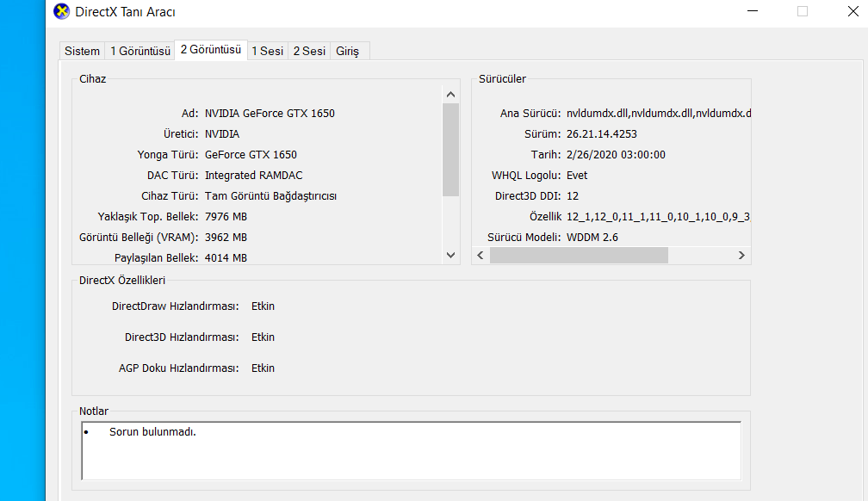Image resolution: width=868 pixels, height=501 pixels.
Task: Click the driver date '2/26/2020 03:00:00'
Action: pos(617,154)
